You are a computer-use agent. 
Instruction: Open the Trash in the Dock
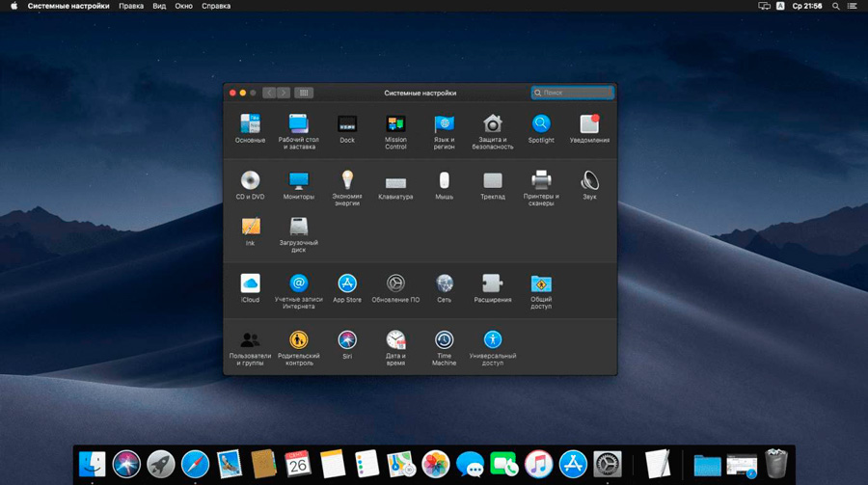point(776,464)
